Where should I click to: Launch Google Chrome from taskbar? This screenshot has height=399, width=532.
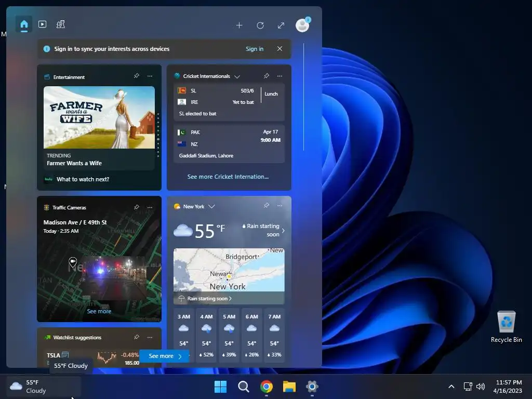[267, 387]
